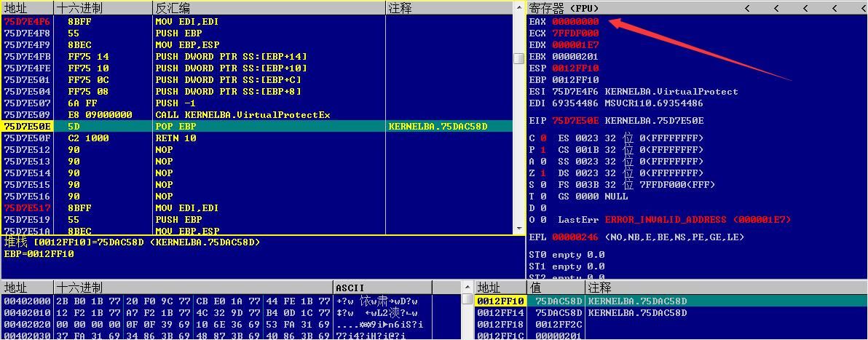Viewport: 868px width, 340px height.
Task: Toggle the P flag value
Action: tap(543, 149)
